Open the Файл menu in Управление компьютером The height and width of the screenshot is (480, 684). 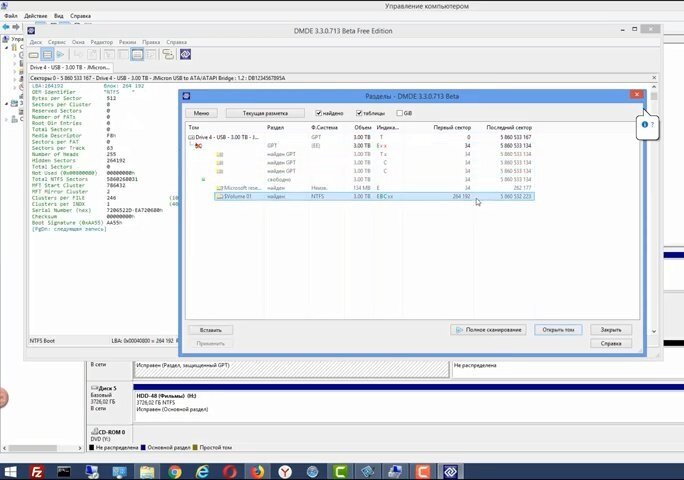click(11, 16)
